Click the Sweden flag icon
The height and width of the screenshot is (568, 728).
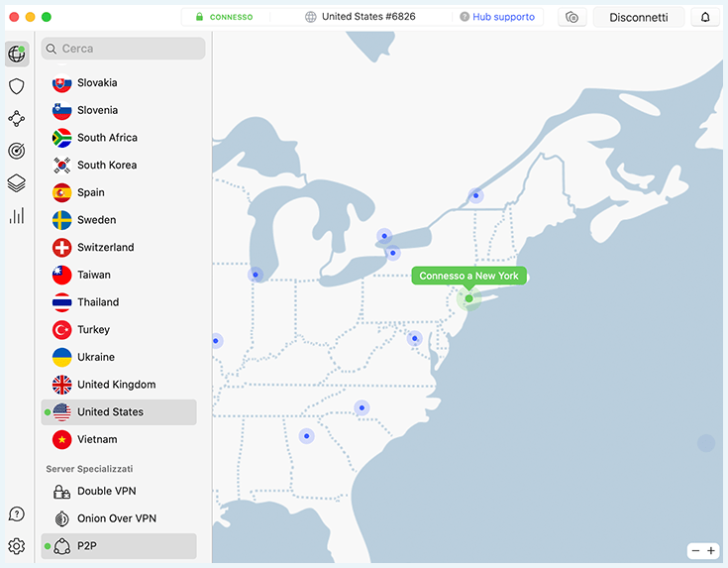point(61,220)
